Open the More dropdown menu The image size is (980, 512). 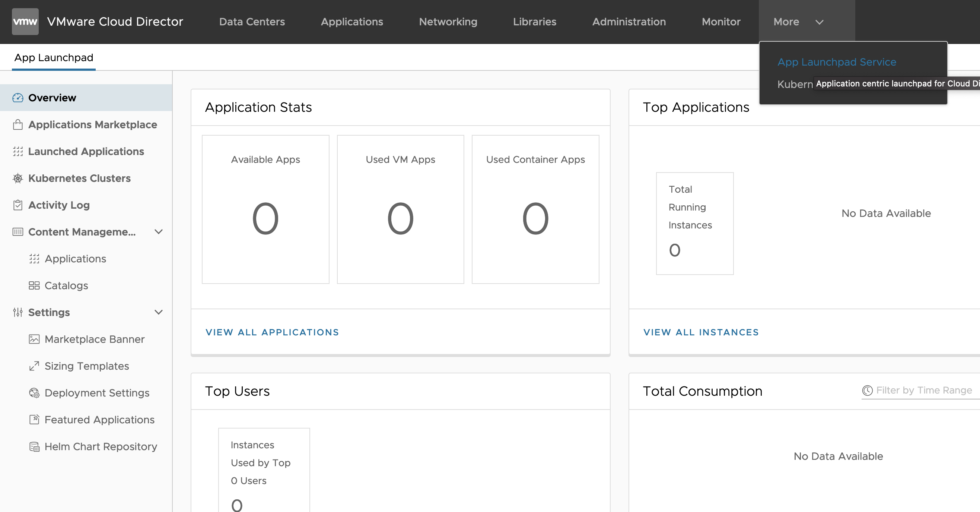pos(798,22)
